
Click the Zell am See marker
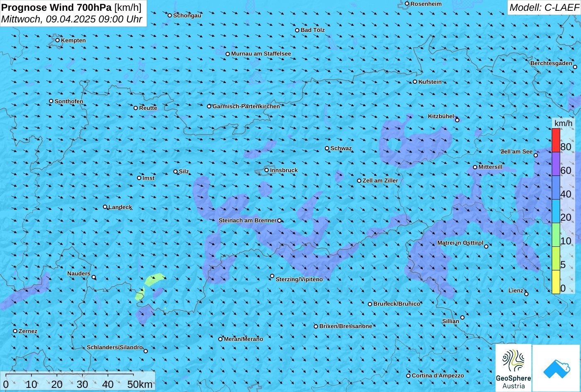click(536, 155)
